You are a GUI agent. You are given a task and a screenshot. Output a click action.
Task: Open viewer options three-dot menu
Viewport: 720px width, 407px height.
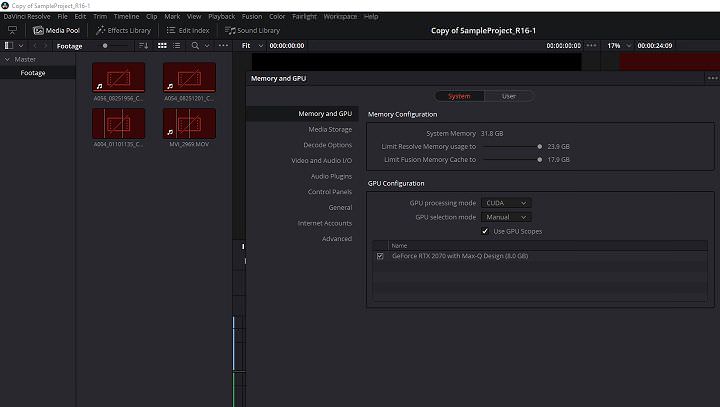[591, 45]
